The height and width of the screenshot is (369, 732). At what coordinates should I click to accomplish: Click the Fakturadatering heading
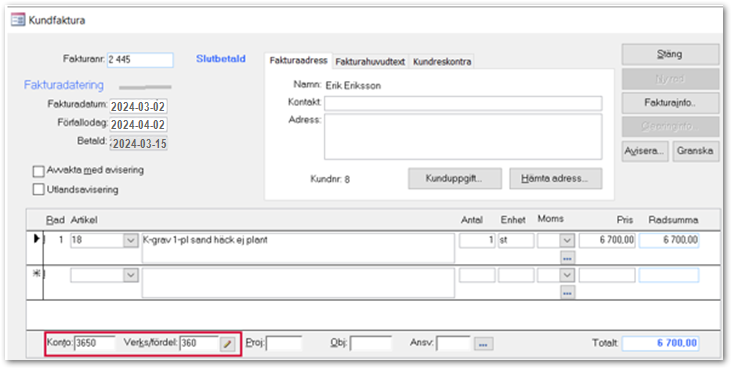[64, 85]
